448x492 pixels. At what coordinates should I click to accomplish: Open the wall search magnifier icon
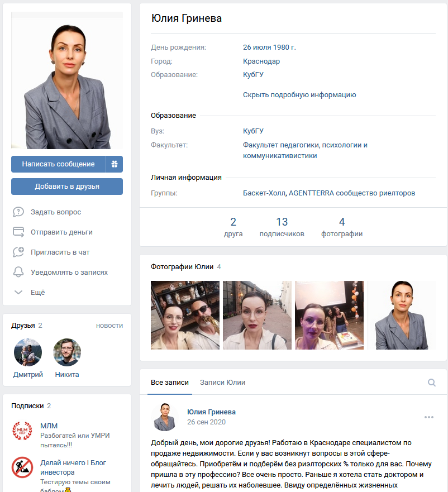432,383
